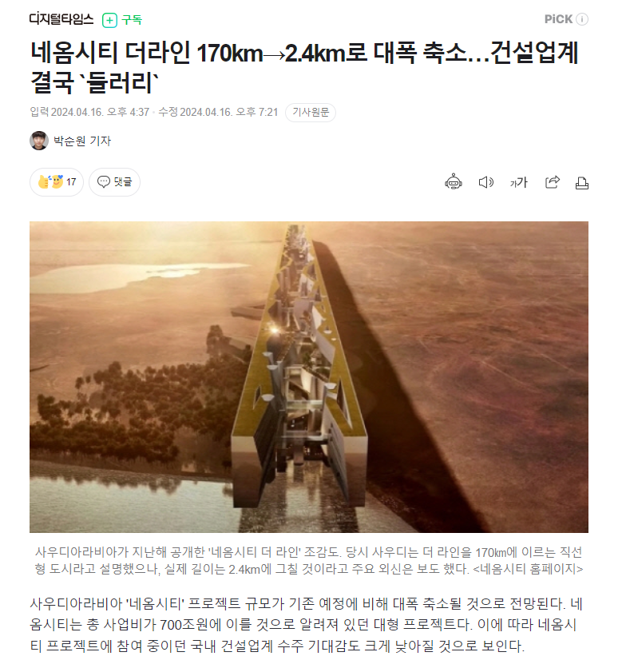Share this article via share icon
The height and width of the screenshot is (672, 626).
[x=552, y=182]
